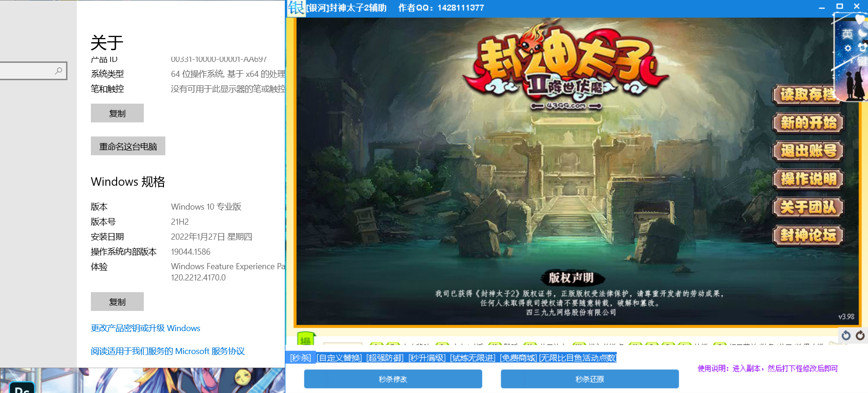Click the 读取存档 game menu button

click(x=808, y=95)
